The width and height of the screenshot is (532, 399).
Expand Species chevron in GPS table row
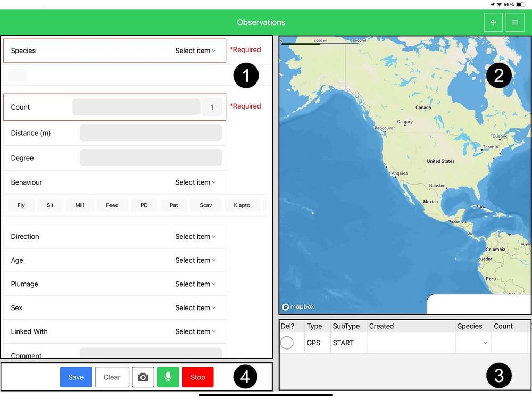486,343
